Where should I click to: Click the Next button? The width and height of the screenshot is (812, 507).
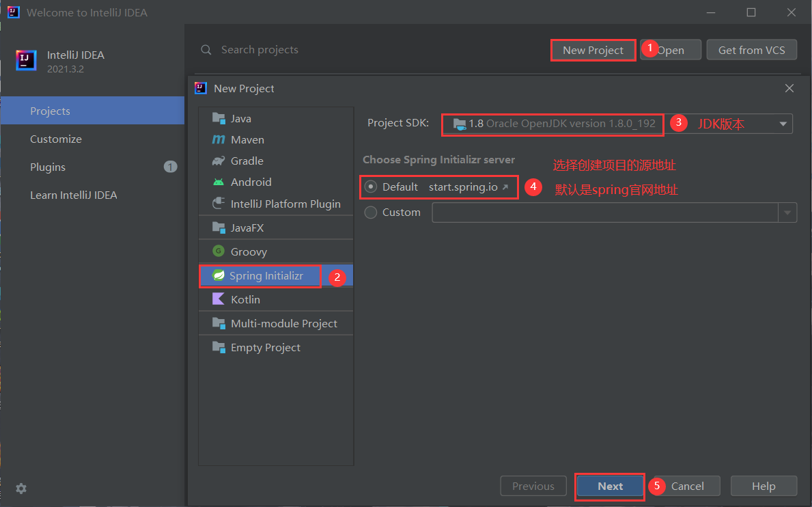click(x=610, y=487)
